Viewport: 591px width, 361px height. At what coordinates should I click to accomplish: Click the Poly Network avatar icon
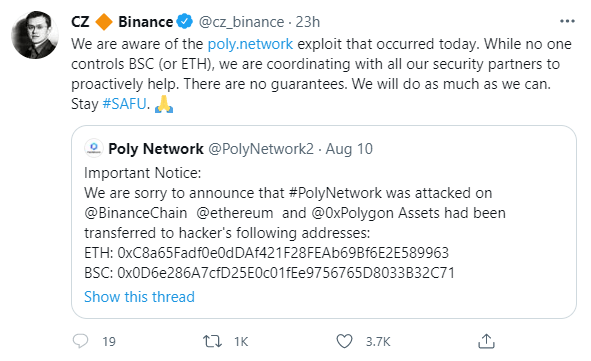(94, 148)
